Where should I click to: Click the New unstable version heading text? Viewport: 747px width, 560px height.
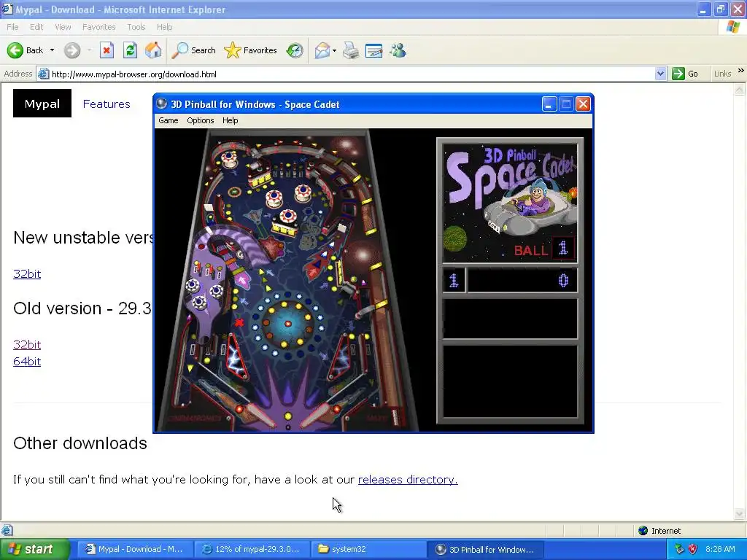tap(83, 238)
